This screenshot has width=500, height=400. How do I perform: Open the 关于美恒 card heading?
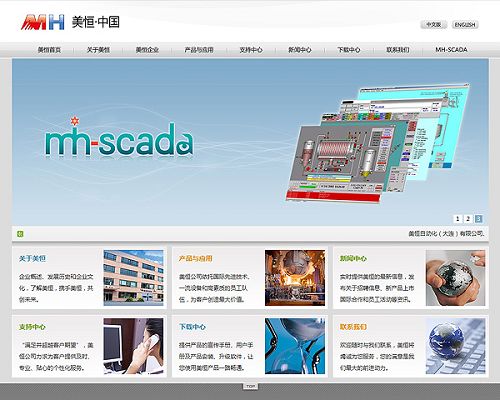[x=32, y=259]
